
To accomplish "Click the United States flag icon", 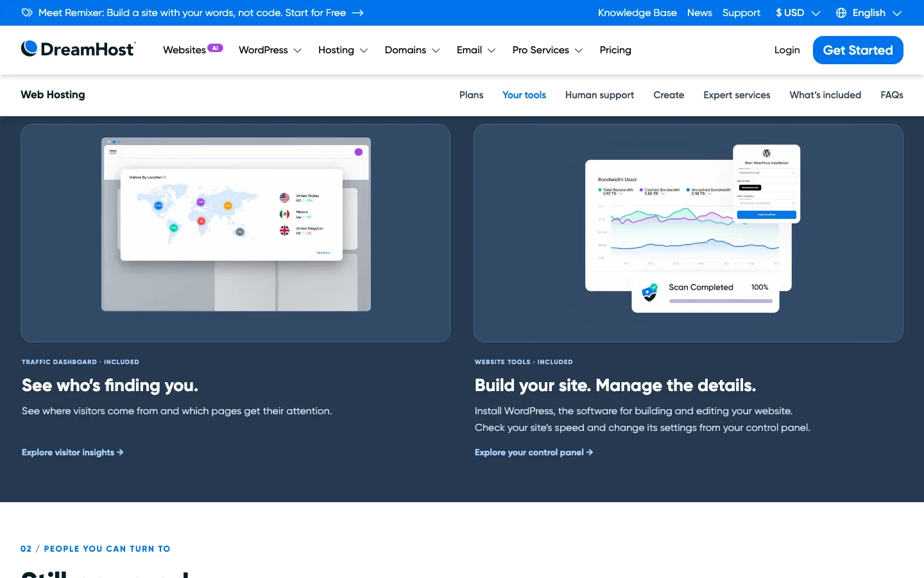I will point(285,198).
